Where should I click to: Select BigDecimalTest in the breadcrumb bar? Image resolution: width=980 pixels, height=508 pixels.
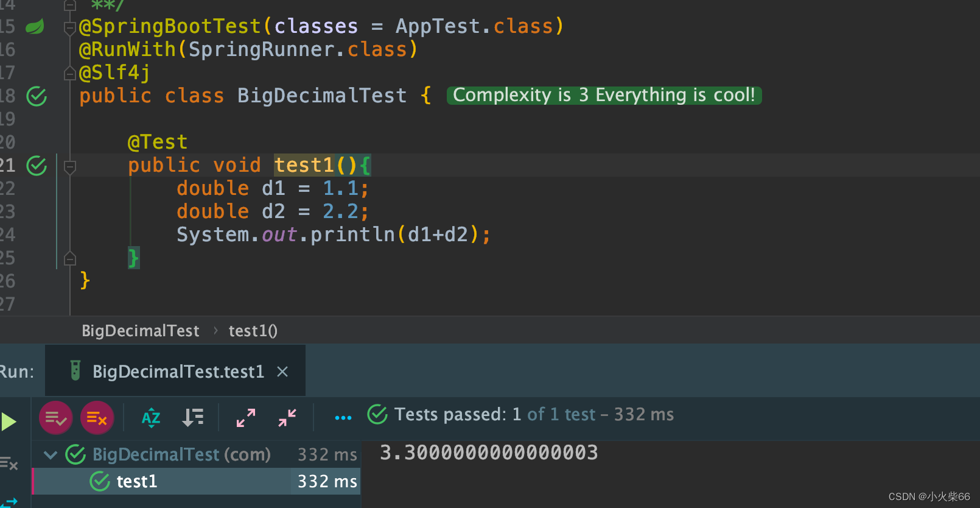[x=141, y=331]
